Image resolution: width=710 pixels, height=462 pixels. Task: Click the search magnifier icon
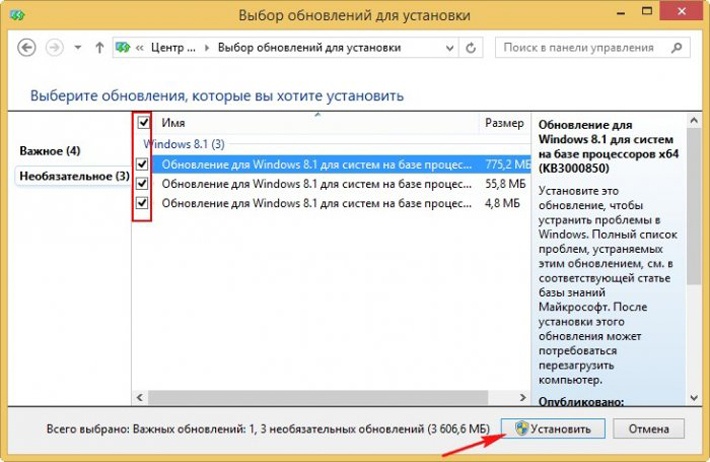(x=676, y=48)
